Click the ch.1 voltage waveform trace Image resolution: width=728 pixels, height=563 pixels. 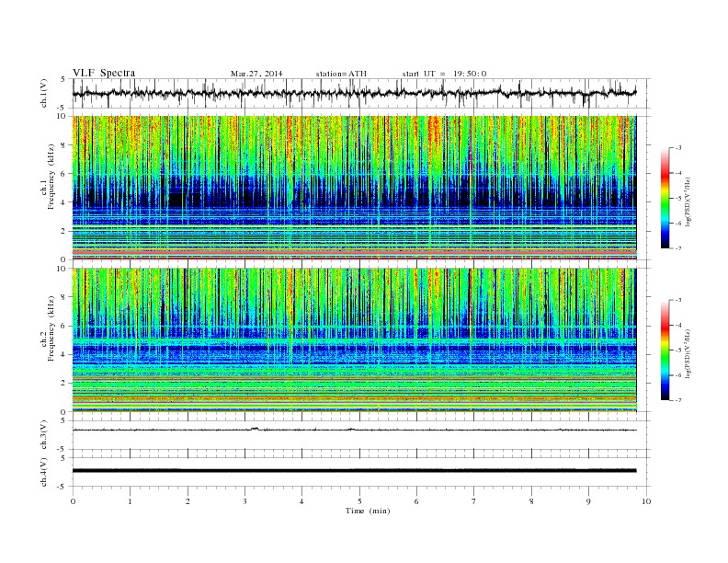tap(354, 93)
